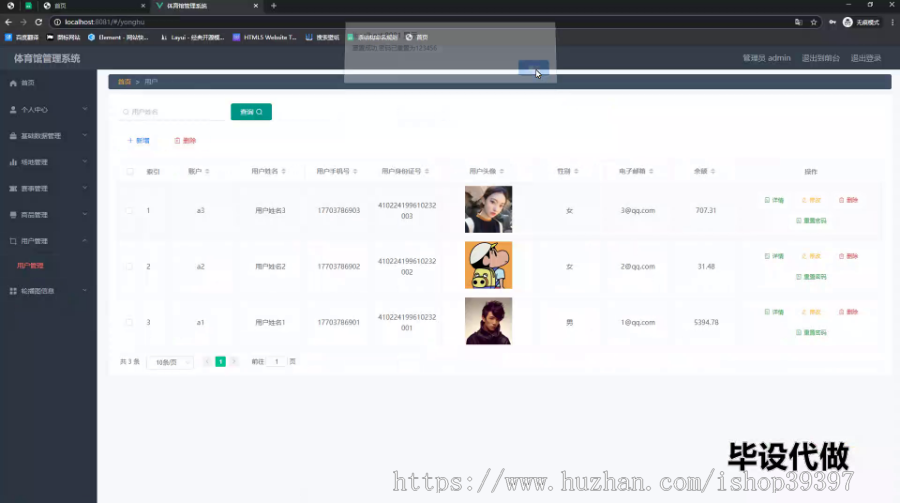The height and width of the screenshot is (503, 900).
Task: Click 退出登录 logout link in header
Action: click(x=866, y=59)
